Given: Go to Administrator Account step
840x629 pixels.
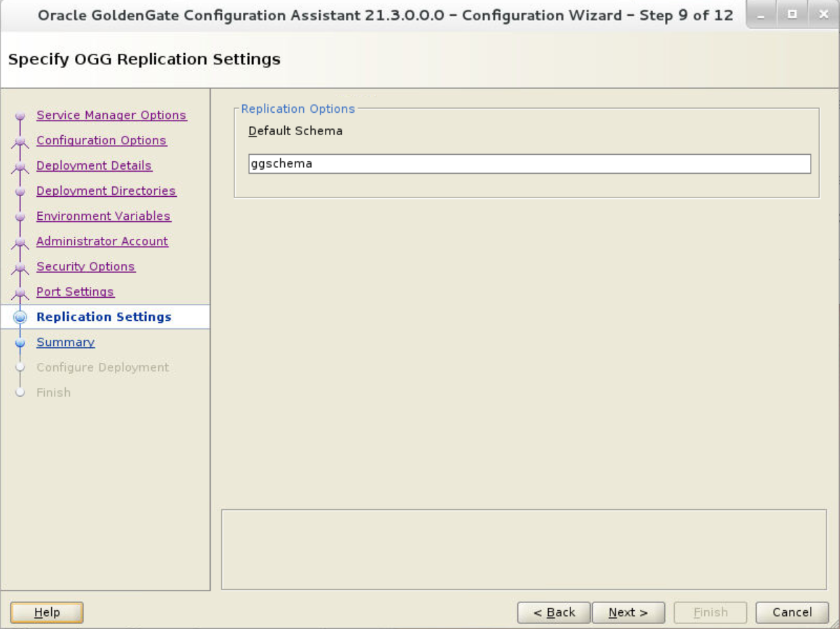Looking at the screenshot, I should tap(102, 241).
